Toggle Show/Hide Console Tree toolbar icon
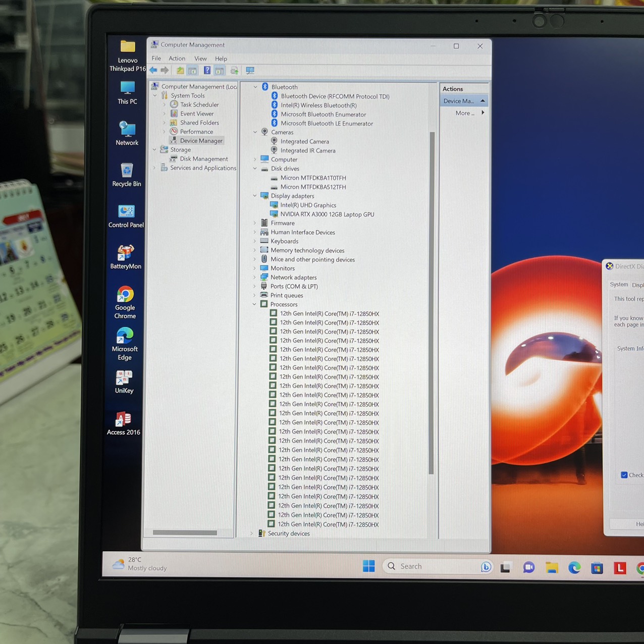 coord(192,71)
